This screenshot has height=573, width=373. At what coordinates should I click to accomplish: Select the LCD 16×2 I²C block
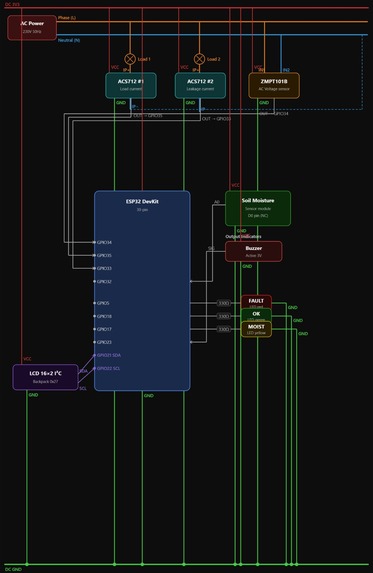[46, 377]
